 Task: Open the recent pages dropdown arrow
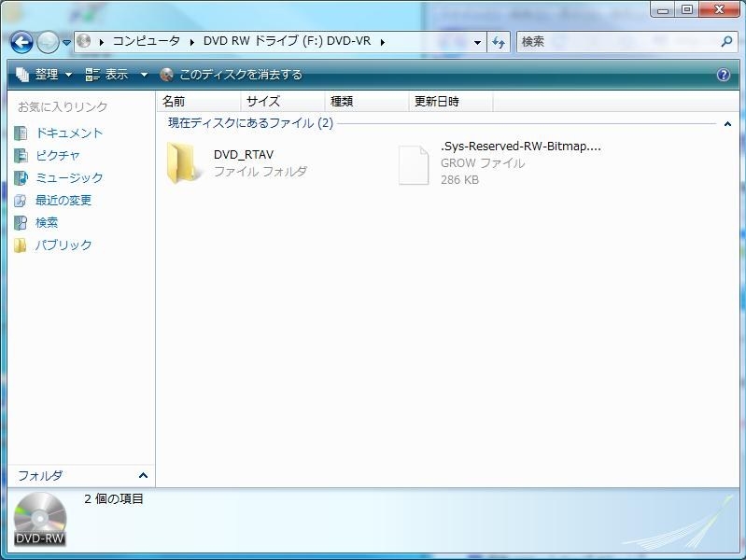66,43
